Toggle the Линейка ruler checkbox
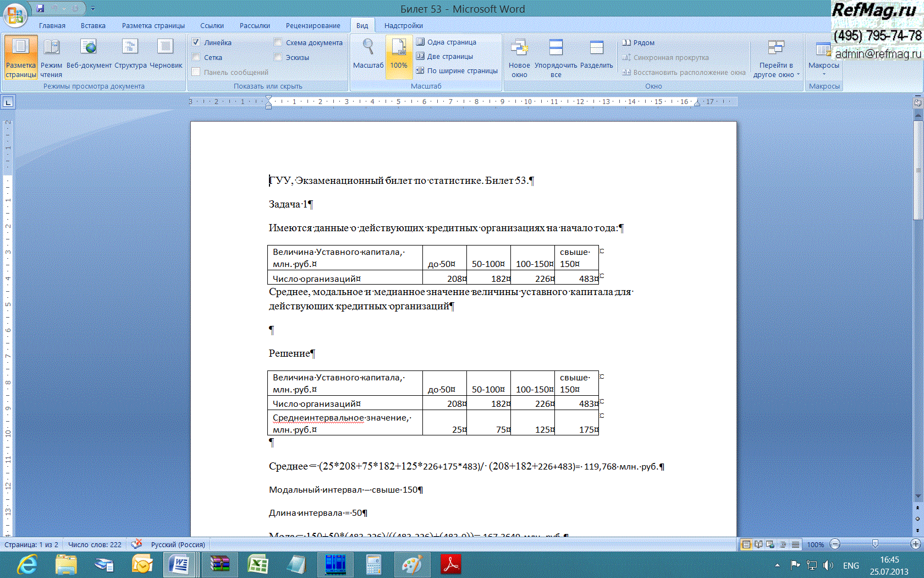 point(196,42)
